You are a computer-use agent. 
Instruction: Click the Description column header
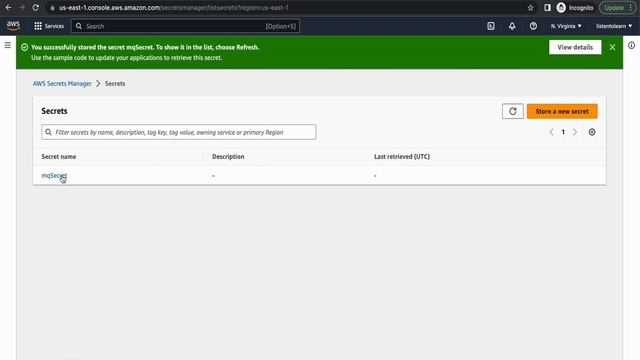click(x=228, y=156)
